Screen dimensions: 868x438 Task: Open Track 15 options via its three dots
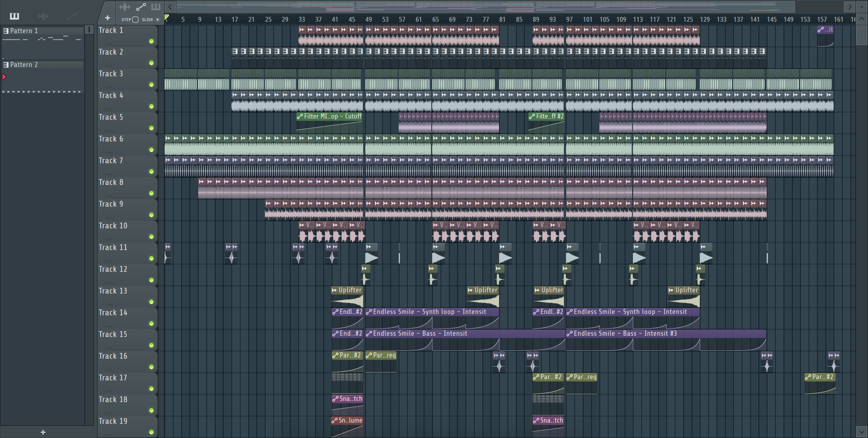[108, 348]
